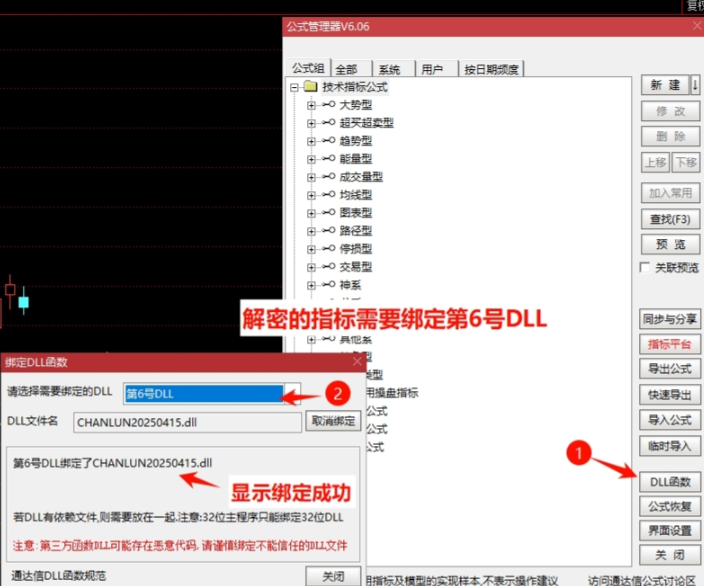Expand the 均线型 tree node
The image size is (704, 586).
311,195
